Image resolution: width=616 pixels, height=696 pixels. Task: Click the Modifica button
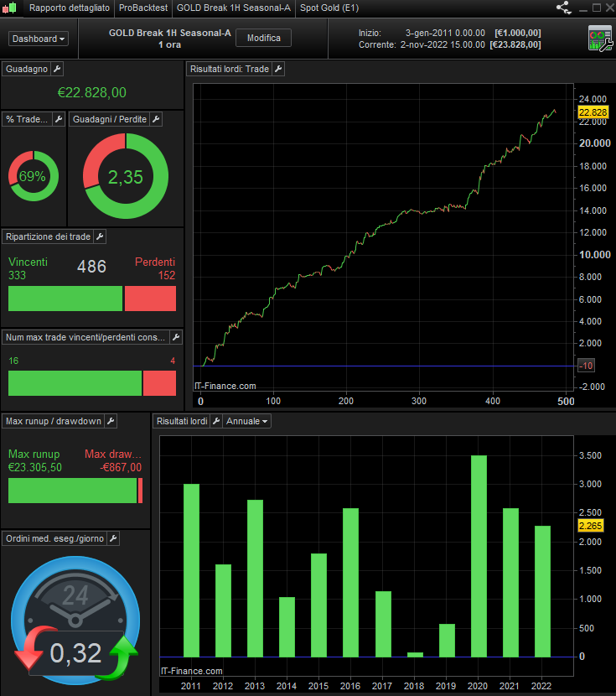coord(263,39)
